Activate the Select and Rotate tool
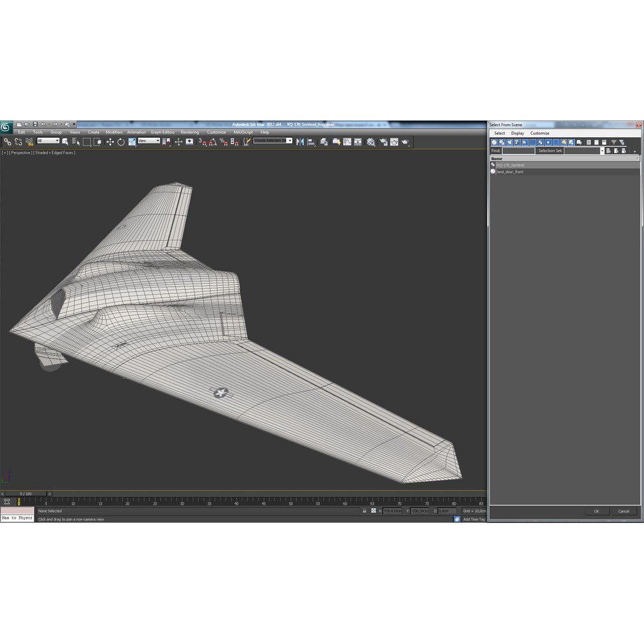The image size is (644, 644). (120, 142)
